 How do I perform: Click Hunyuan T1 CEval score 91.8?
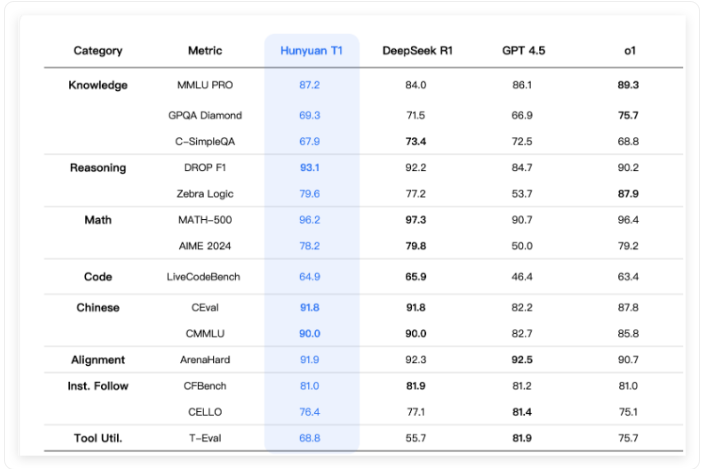coord(309,307)
